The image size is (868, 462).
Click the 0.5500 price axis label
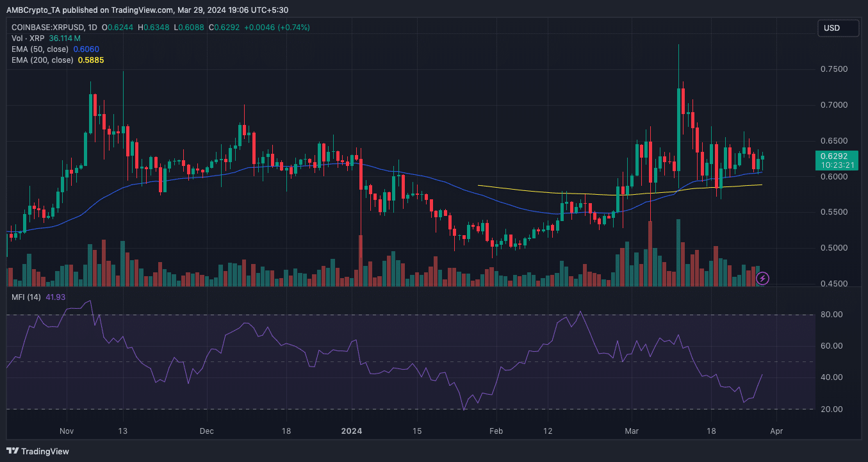[834, 212]
